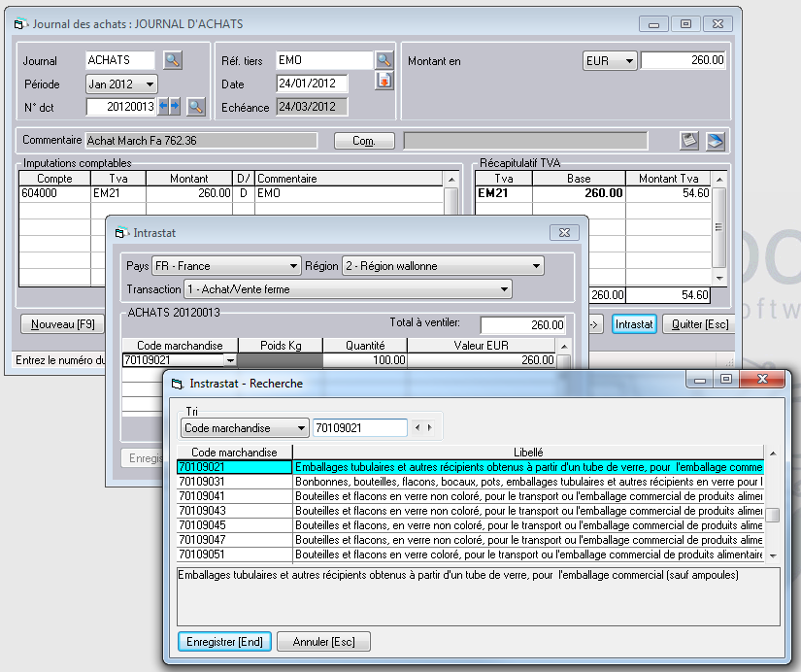Select row 70109041 in search results
The width and height of the screenshot is (801, 672).
(470, 496)
